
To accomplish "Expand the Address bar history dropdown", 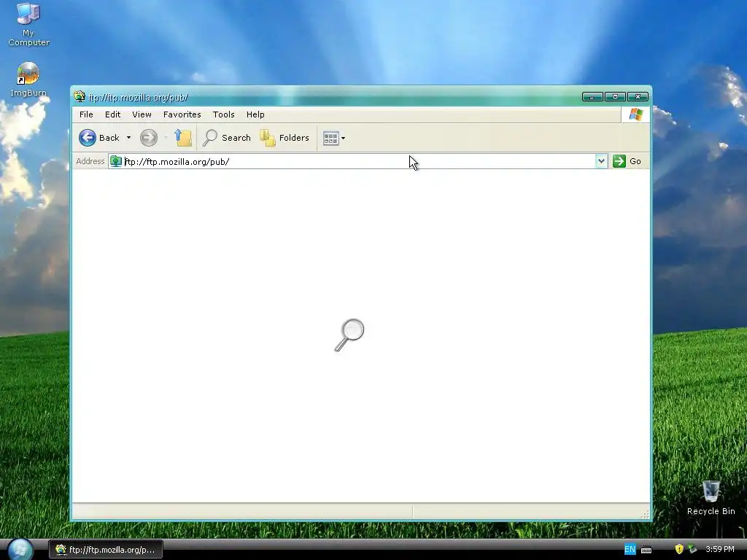I will coord(601,161).
